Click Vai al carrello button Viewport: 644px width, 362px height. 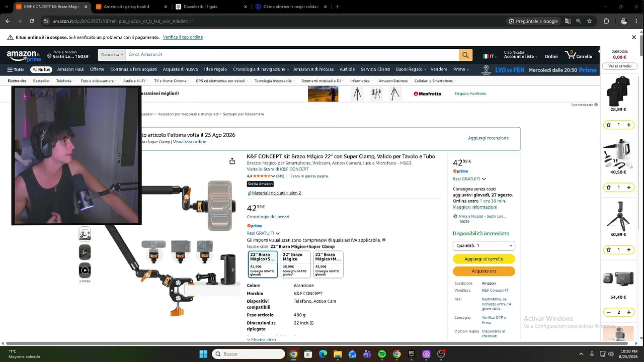tap(619, 66)
